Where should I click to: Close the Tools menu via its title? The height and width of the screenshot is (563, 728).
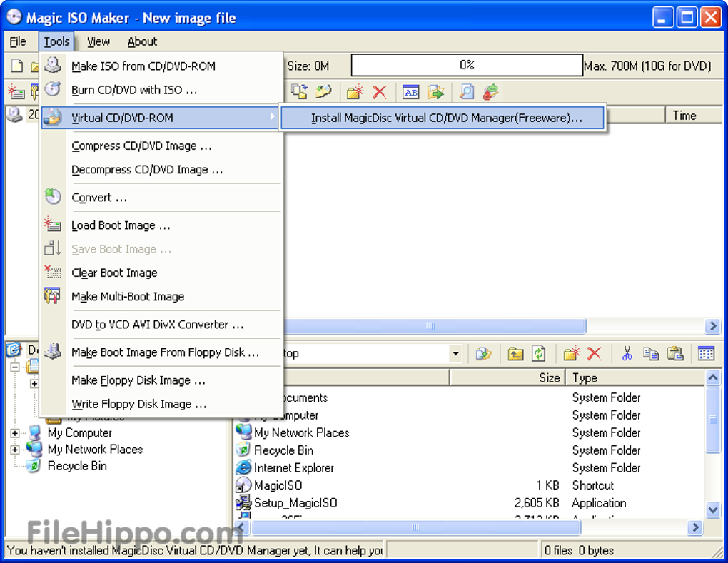56,41
